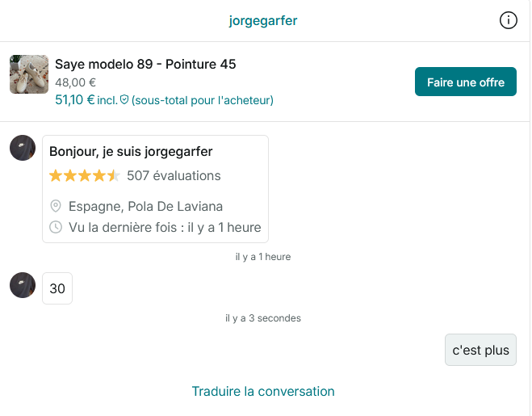Select the "30" message bubble
This screenshot has width=532, height=416.
click(x=57, y=288)
